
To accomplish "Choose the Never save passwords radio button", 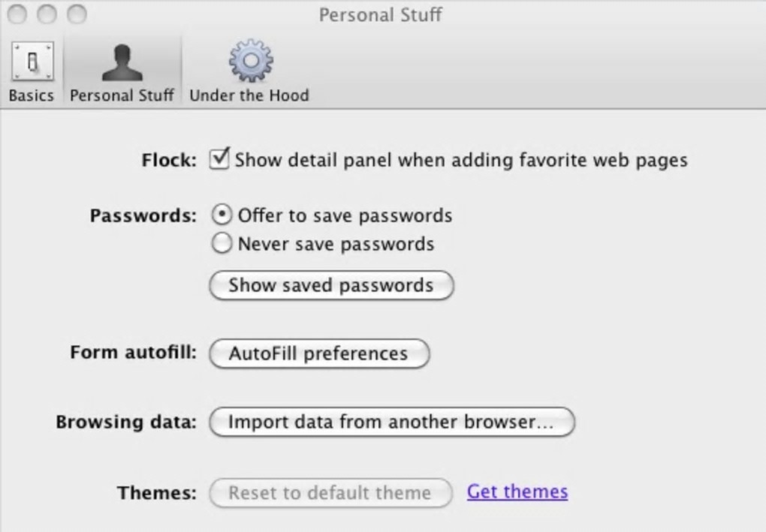I will click(x=222, y=244).
